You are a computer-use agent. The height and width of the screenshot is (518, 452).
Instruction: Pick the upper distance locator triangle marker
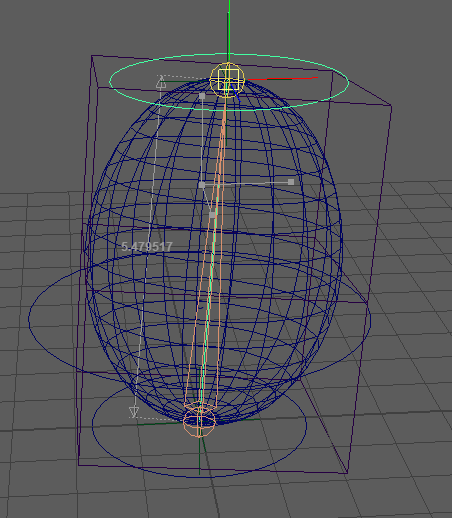[x=161, y=82]
